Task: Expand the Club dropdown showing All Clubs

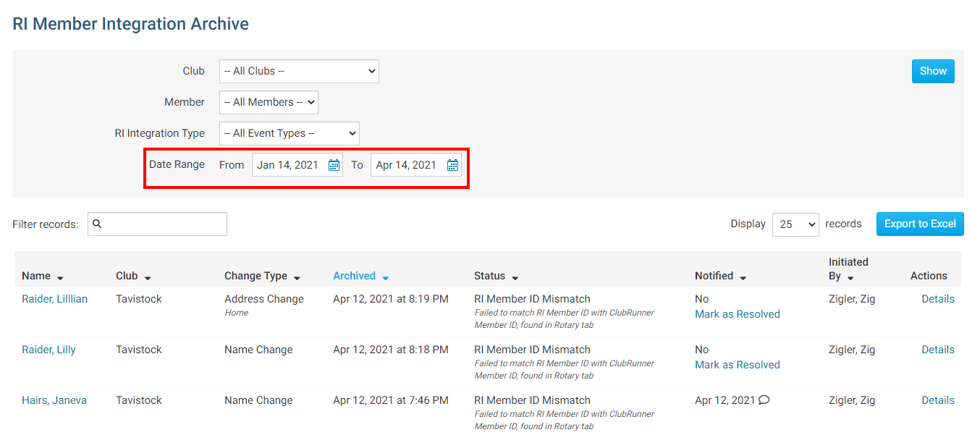Action: tap(298, 71)
